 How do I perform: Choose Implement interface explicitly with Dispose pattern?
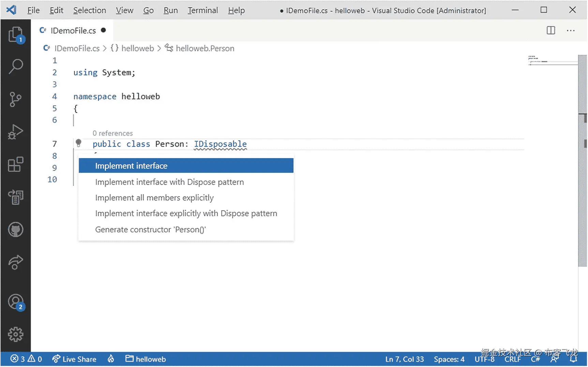186,213
